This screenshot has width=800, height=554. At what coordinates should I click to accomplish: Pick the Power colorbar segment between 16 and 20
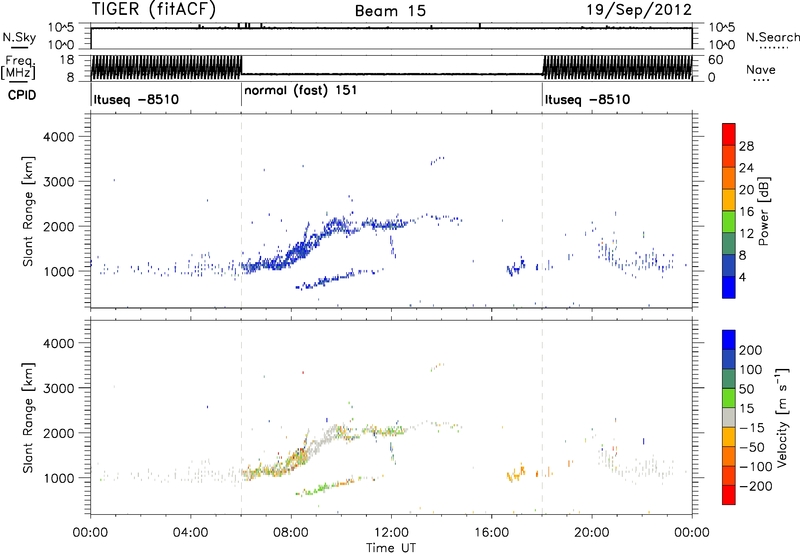(x=729, y=200)
